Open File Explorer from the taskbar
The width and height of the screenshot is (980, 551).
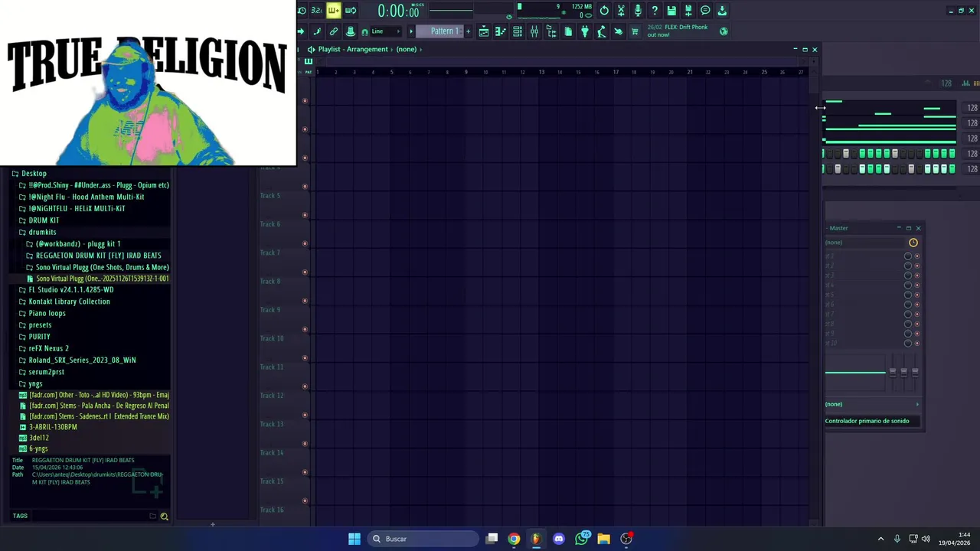[x=604, y=539]
